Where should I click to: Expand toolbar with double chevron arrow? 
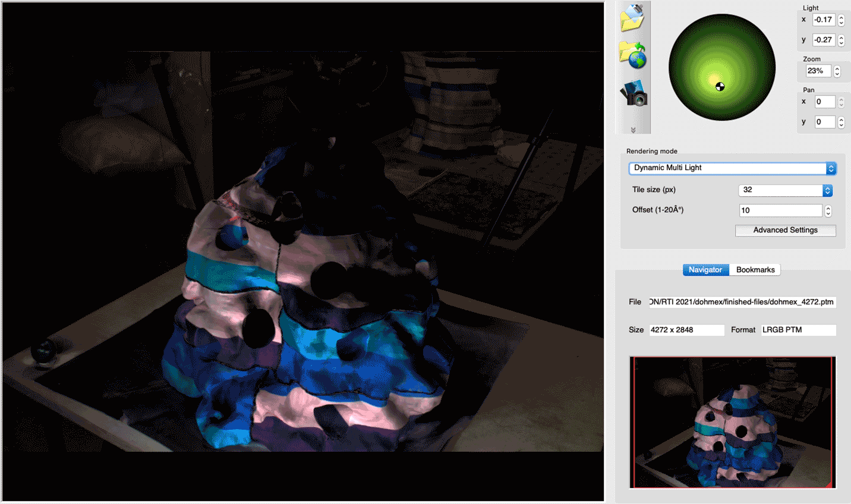633,130
